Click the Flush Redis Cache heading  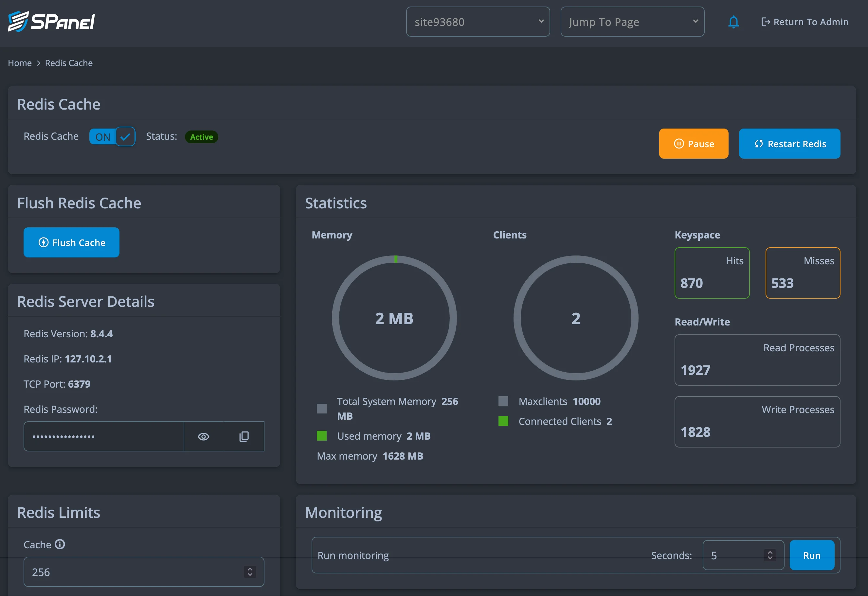coord(79,203)
